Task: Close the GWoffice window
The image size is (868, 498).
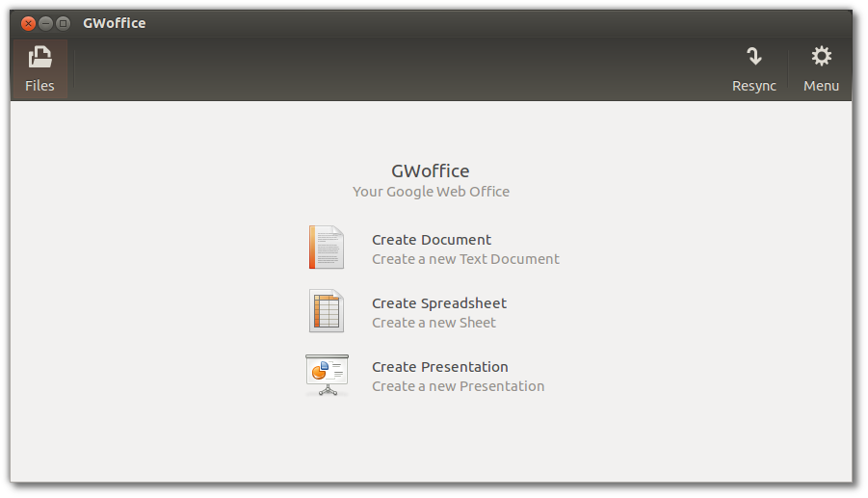Action: [28, 23]
